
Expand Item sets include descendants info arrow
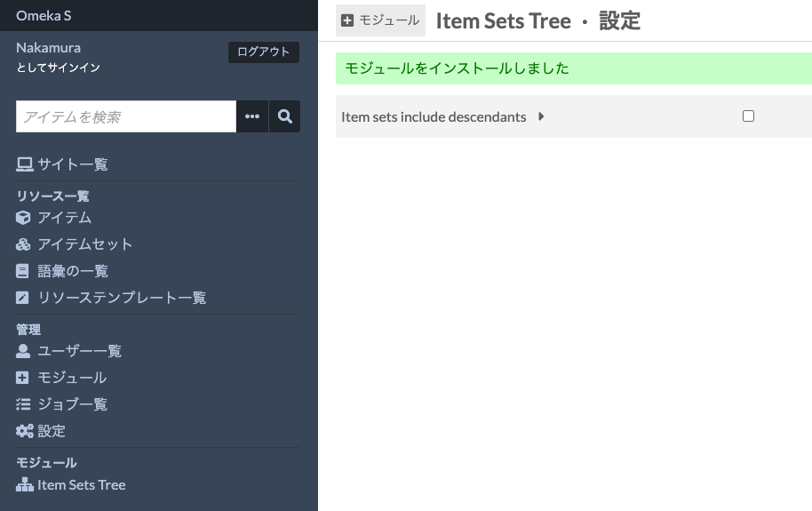(541, 116)
